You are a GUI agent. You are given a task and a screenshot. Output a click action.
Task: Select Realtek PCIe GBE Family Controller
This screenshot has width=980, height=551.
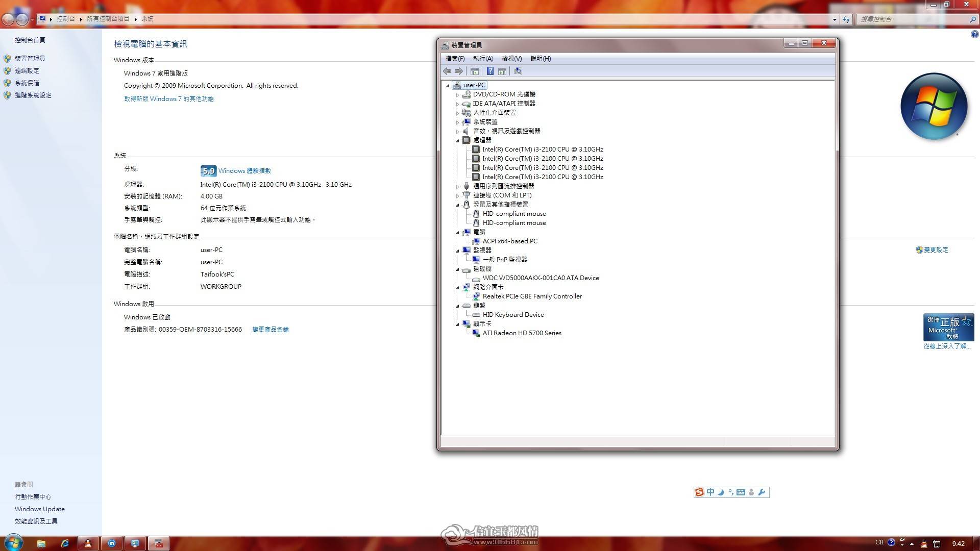click(x=532, y=296)
